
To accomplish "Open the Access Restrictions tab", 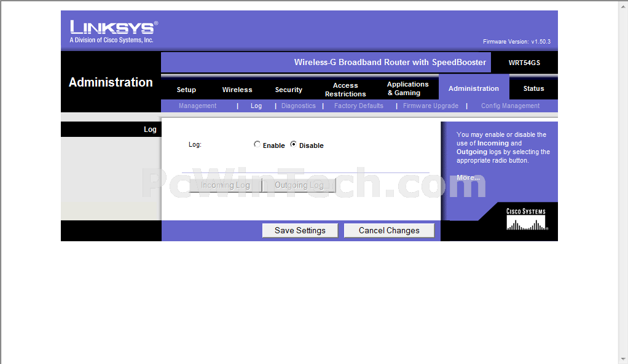I will pos(345,90).
